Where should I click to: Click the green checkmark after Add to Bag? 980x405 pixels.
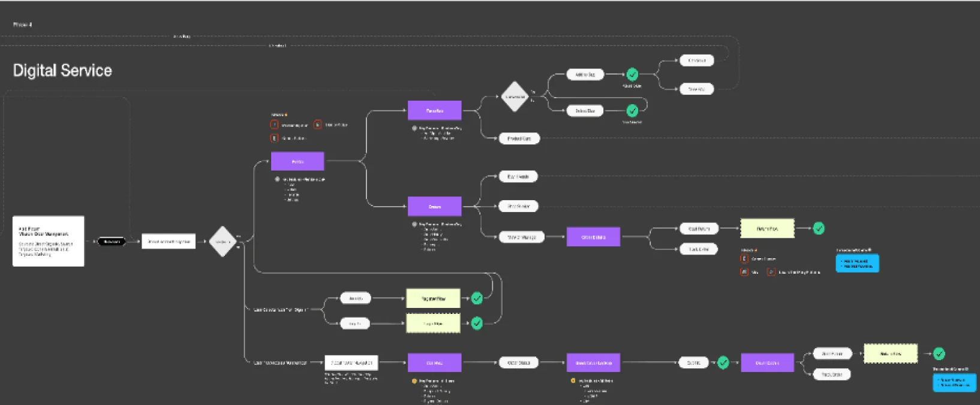click(x=632, y=75)
